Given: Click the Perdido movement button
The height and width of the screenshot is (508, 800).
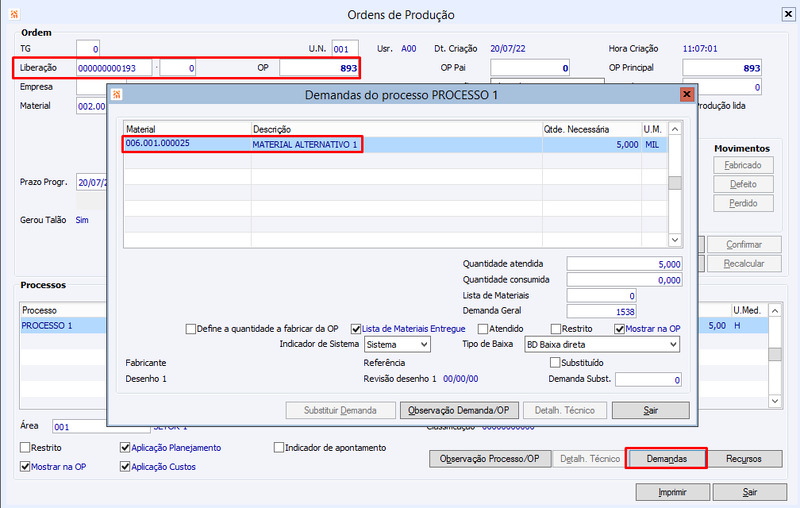Looking at the screenshot, I should point(743,203).
